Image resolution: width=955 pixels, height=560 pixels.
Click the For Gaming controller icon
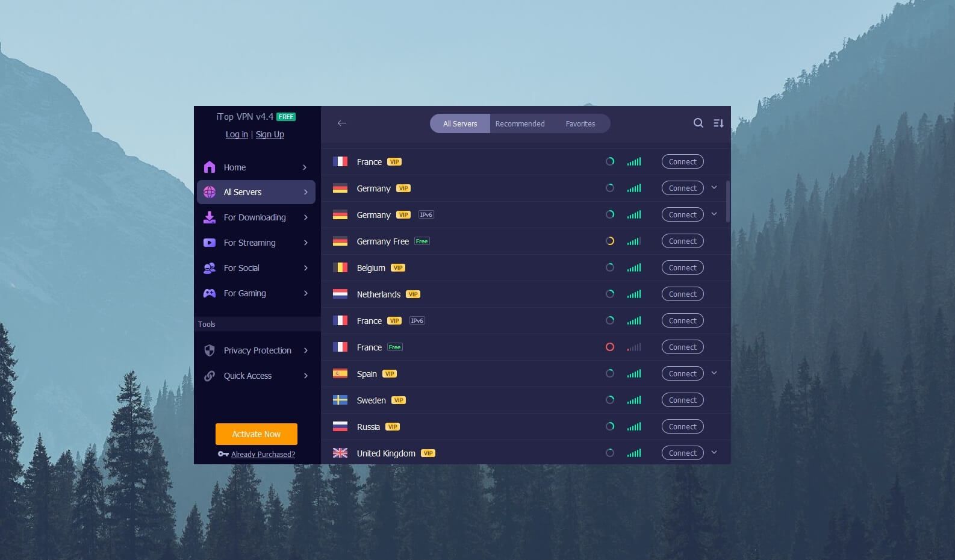[x=210, y=293]
